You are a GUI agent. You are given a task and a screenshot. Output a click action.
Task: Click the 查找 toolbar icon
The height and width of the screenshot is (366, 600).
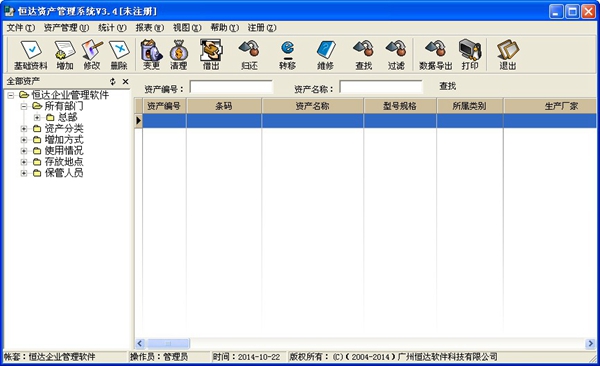pos(364,55)
